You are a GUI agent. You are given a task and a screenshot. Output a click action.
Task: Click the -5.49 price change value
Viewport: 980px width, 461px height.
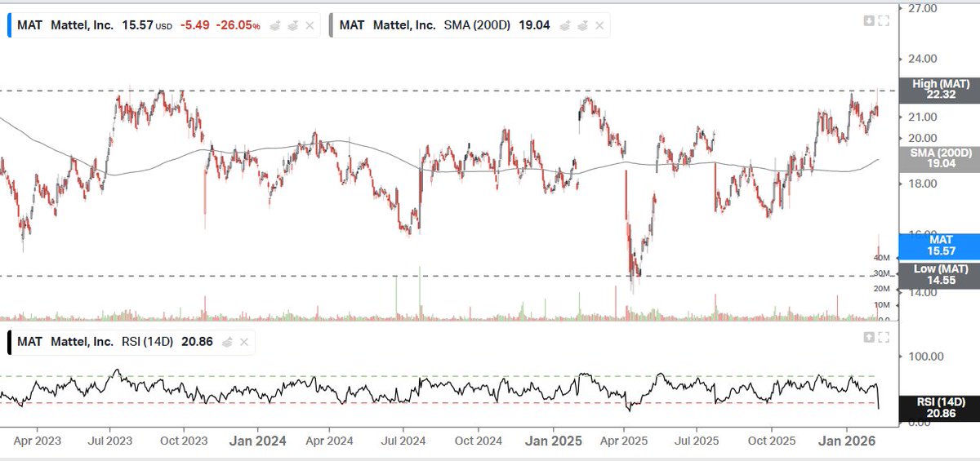tap(194, 26)
